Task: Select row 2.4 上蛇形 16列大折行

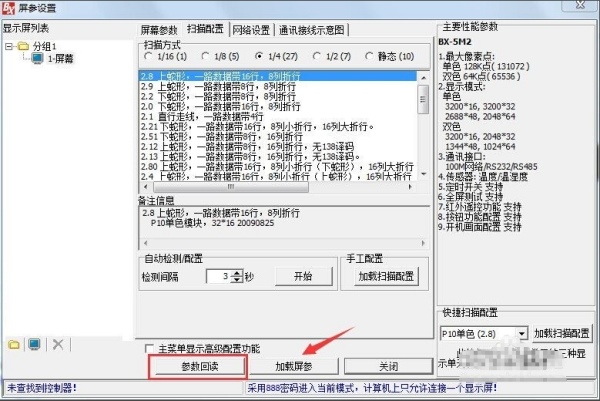Action: coord(278,176)
